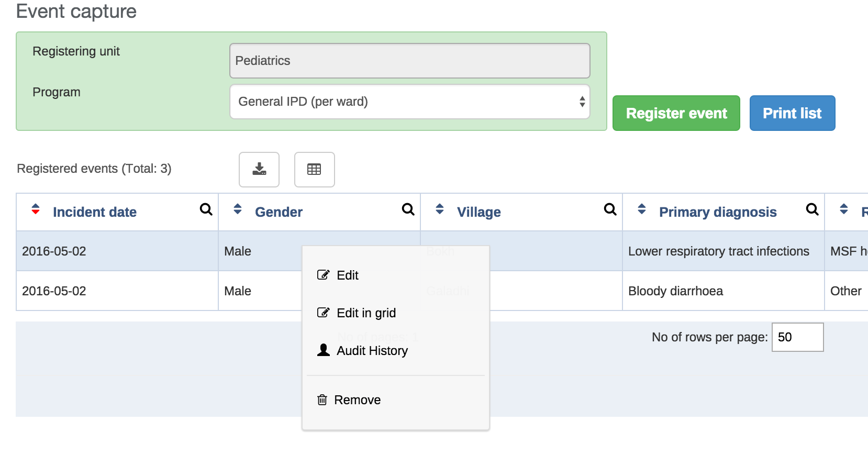Click the search icon in Village column
The width and height of the screenshot is (868, 466).
[x=610, y=210]
